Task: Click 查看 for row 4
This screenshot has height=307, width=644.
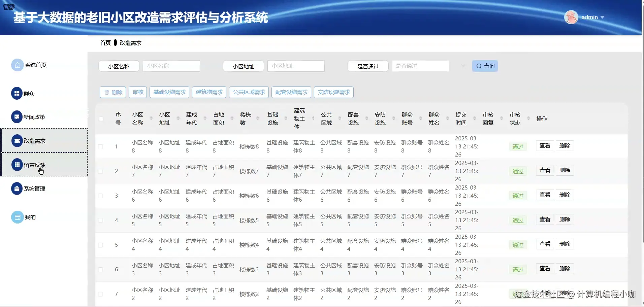Action: pos(545,219)
